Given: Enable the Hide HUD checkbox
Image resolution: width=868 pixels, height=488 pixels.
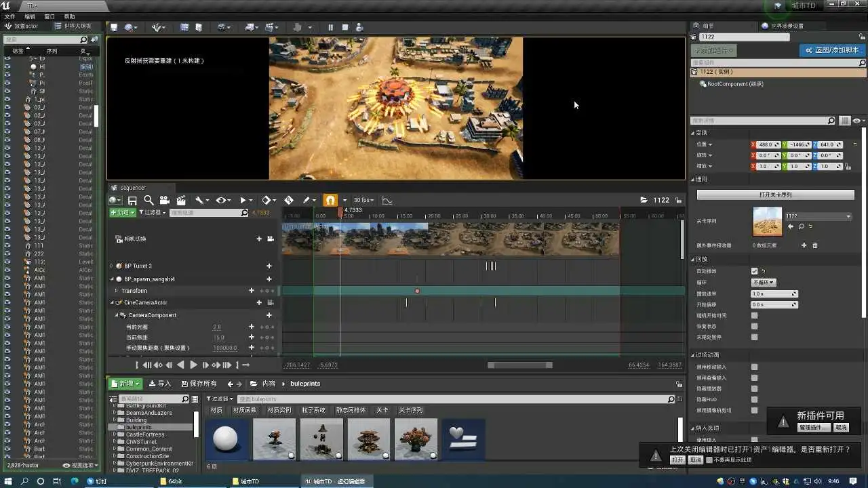Looking at the screenshot, I should point(754,400).
